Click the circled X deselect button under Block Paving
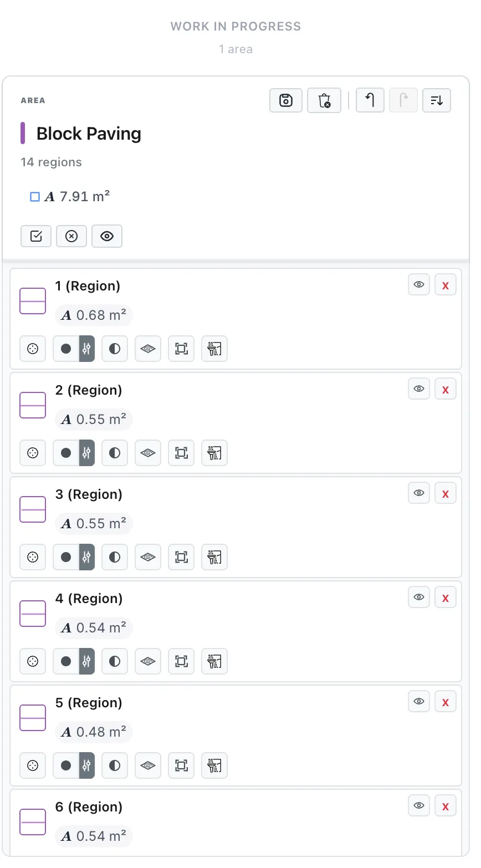Screen dimensions: 481x868 [x=71, y=236]
